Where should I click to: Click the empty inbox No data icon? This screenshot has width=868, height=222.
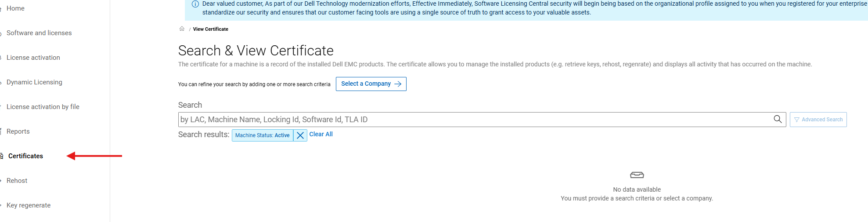pos(637,175)
